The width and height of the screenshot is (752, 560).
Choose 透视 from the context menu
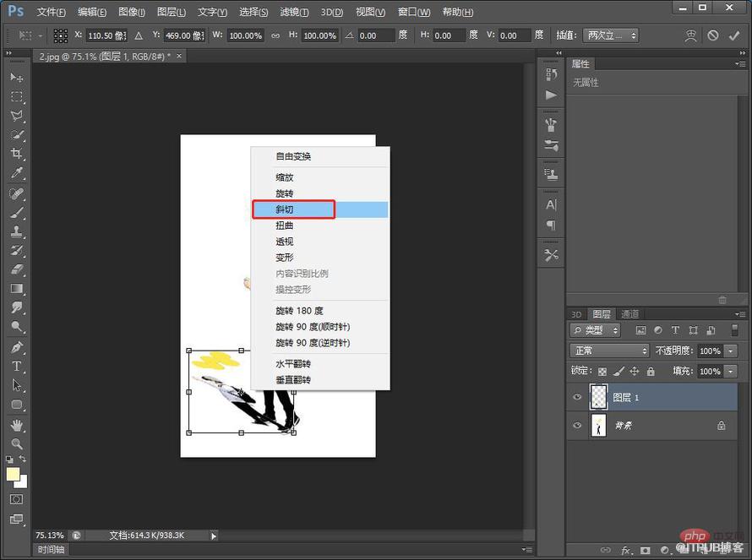click(320, 242)
